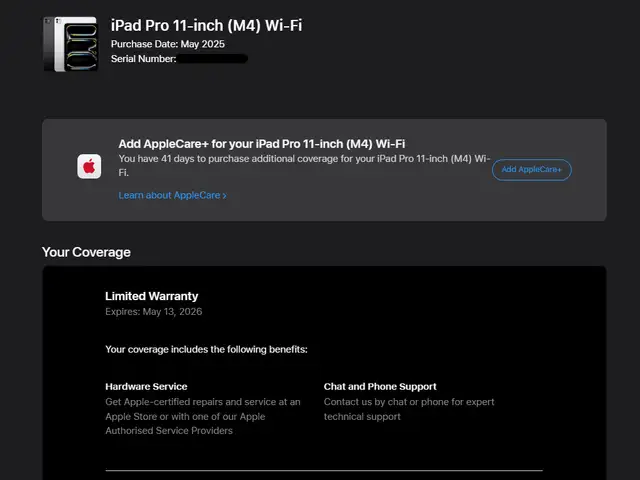Click the redacted serial number bar
The image size is (640, 480).
tap(213, 59)
